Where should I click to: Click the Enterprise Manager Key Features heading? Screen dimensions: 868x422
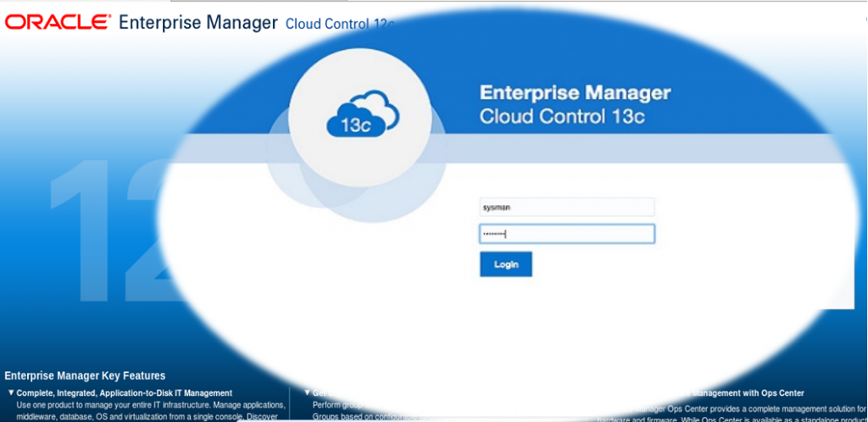point(85,376)
